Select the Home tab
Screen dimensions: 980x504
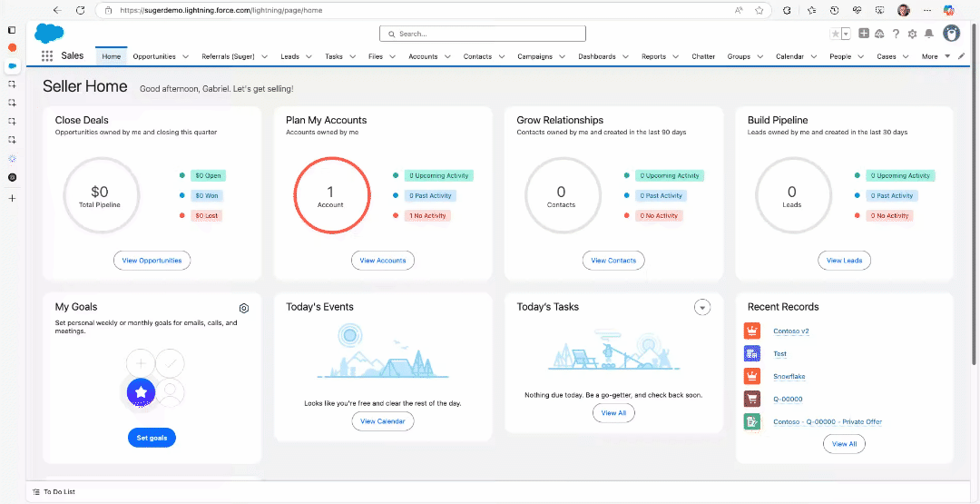coord(112,56)
